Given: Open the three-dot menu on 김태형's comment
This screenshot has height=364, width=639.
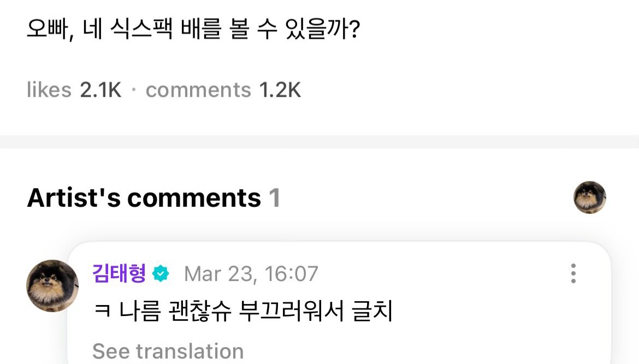Looking at the screenshot, I should click(x=573, y=273).
